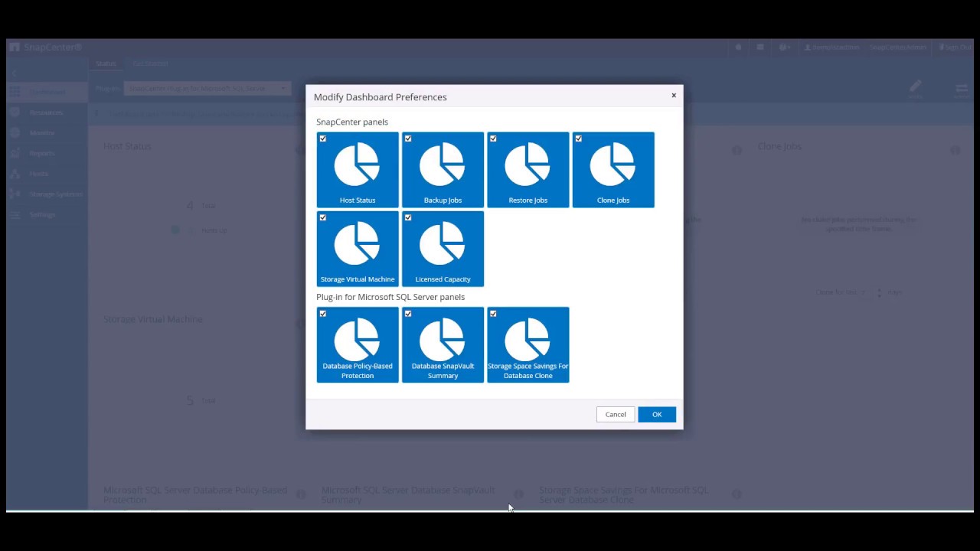Click Sign Out in the header
This screenshot has height=551, width=980.
click(954, 47)
